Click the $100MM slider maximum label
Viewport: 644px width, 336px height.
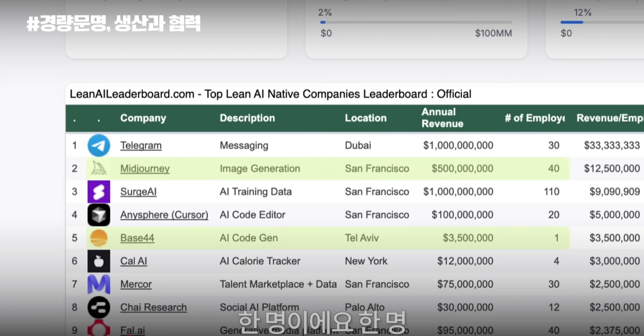[493, 33]
